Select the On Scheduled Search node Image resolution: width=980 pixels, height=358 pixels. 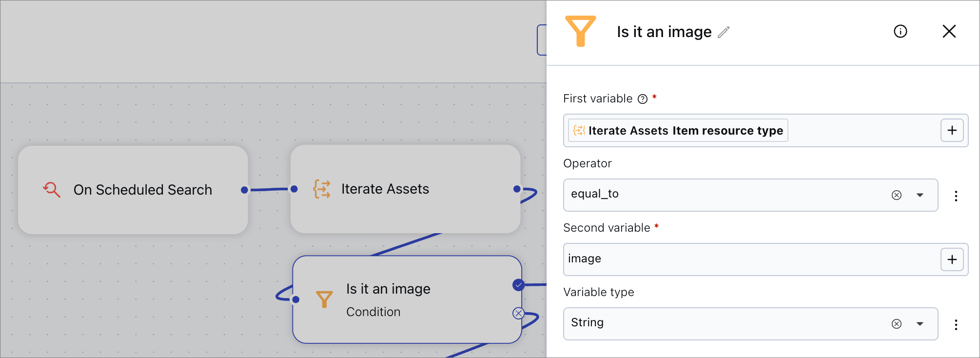(x=133, y=190)
